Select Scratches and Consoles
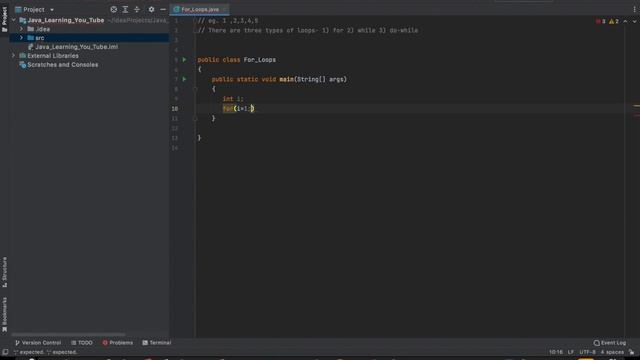Screen dimensions: 640x360 [62, 64]
